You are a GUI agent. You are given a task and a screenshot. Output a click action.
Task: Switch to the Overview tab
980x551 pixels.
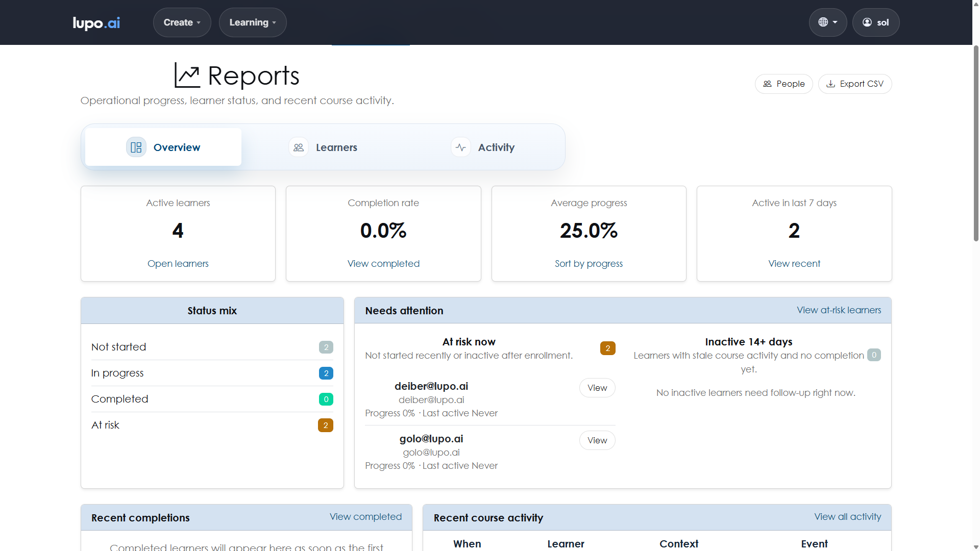[x=163, y=147]
